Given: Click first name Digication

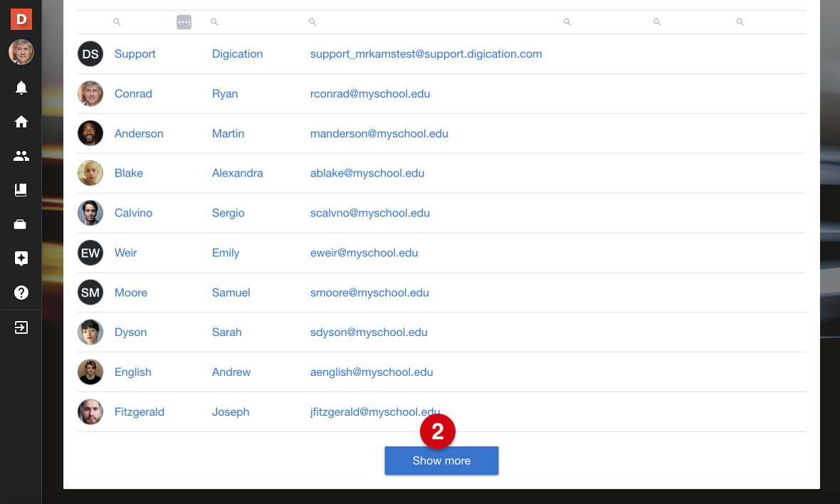Looking at the screenshot, I should 237,54.
